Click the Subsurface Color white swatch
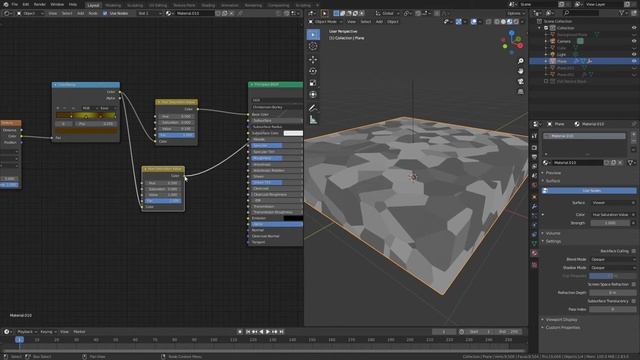The height and width of the screenshot is (360, 640). [293, 133]
